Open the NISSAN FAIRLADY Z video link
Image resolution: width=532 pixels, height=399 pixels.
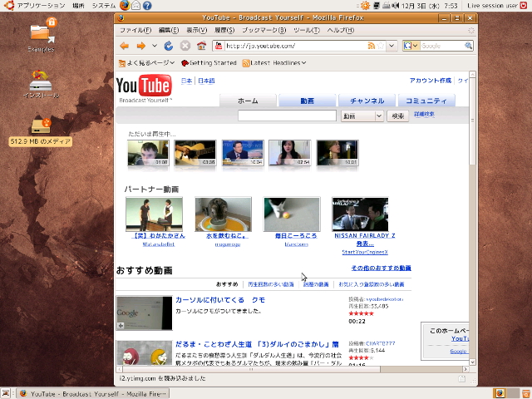[x=365, y=239]
